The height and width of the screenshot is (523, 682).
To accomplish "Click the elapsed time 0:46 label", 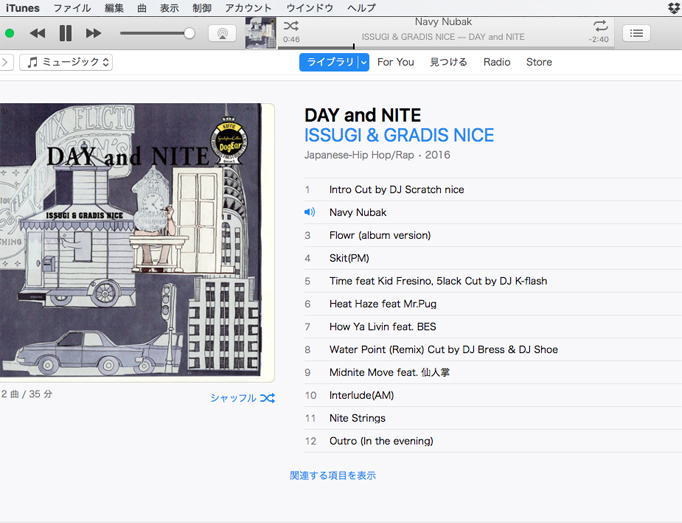I will click(291, 39).
